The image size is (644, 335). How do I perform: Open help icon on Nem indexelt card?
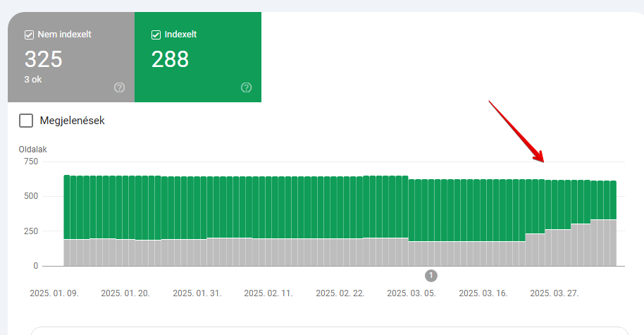120,87
